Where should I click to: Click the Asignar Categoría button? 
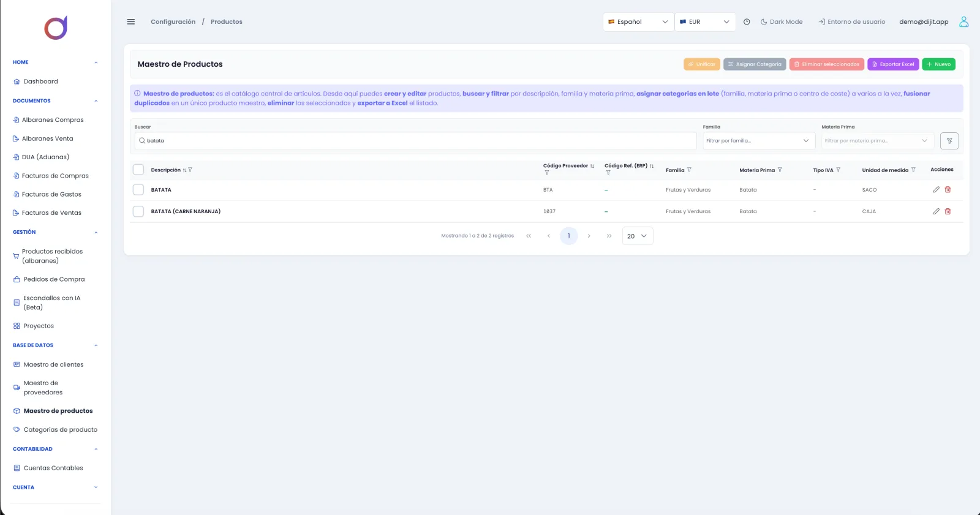[755, 64]
